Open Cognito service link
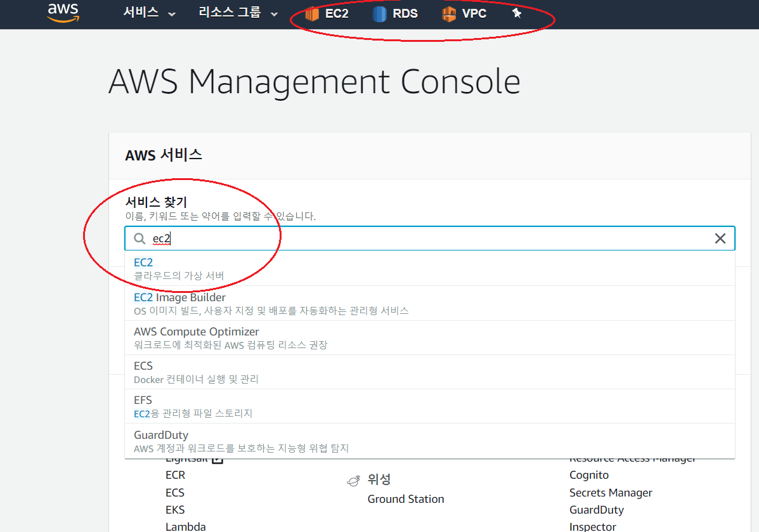Screen dimensions: 759x532 tap(589, 475)
